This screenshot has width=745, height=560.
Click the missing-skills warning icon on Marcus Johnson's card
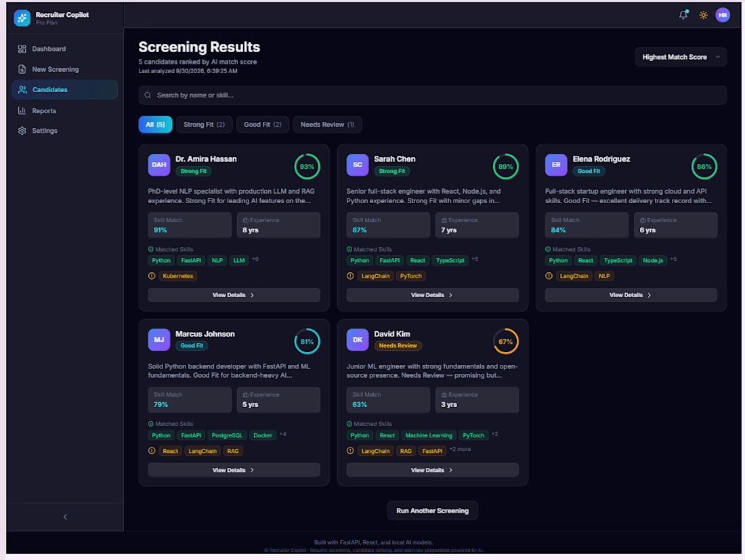click(152, 451)
